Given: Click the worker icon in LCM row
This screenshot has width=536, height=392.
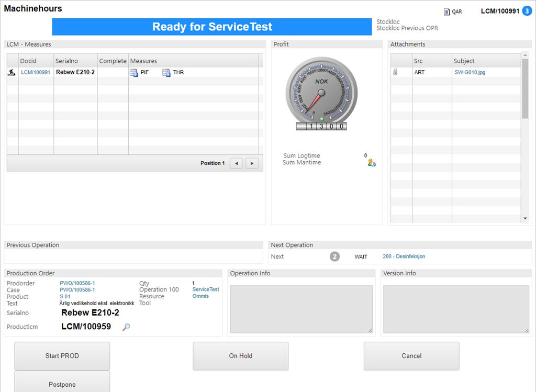Looking at the screenshot, I should coord(12,73).
